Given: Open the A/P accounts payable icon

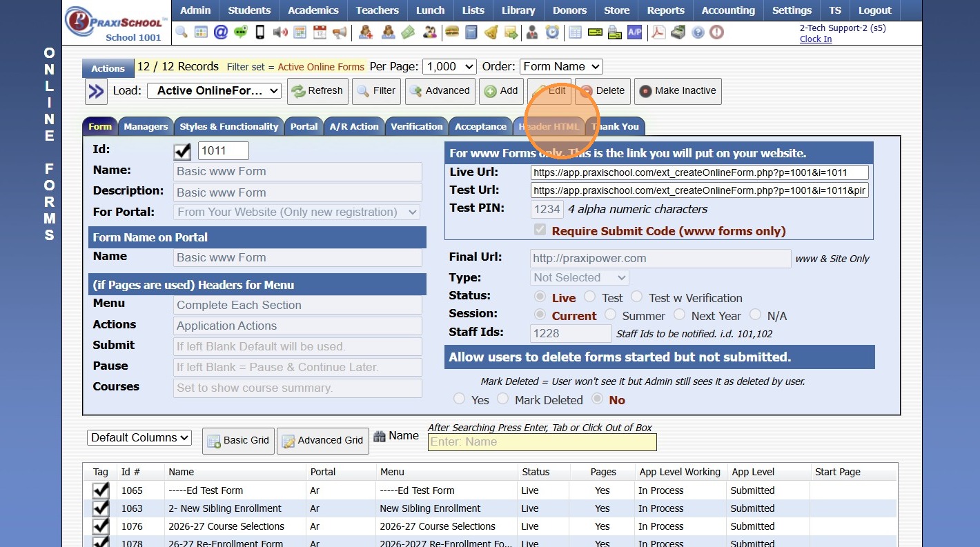Looking at the screenshot, I should pos(635,32).
